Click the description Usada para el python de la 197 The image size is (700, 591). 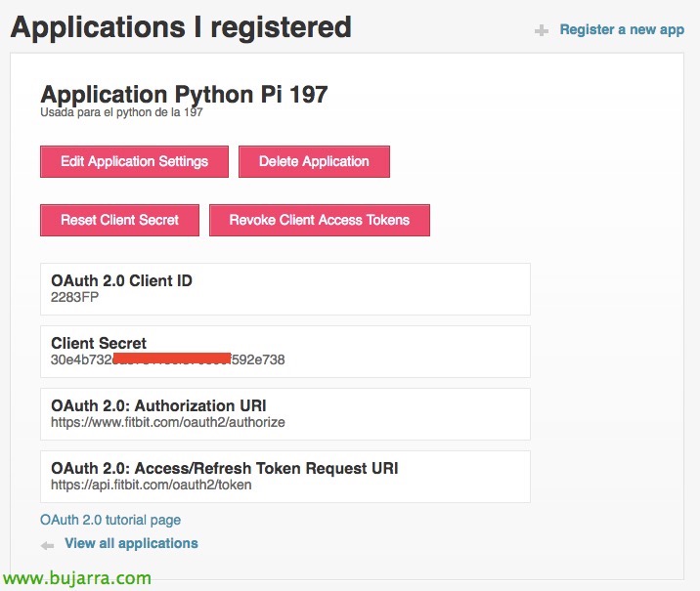coord(121,112)
